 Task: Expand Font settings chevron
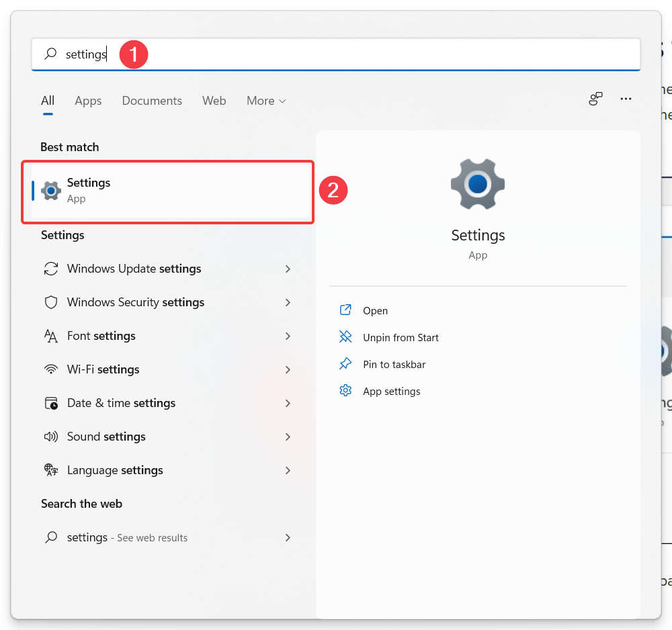point(288,336)
